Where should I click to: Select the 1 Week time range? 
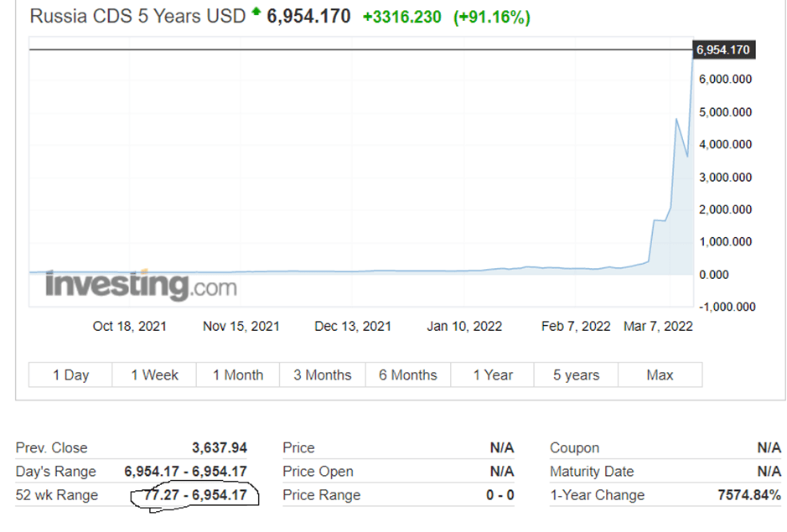point(154,374)
